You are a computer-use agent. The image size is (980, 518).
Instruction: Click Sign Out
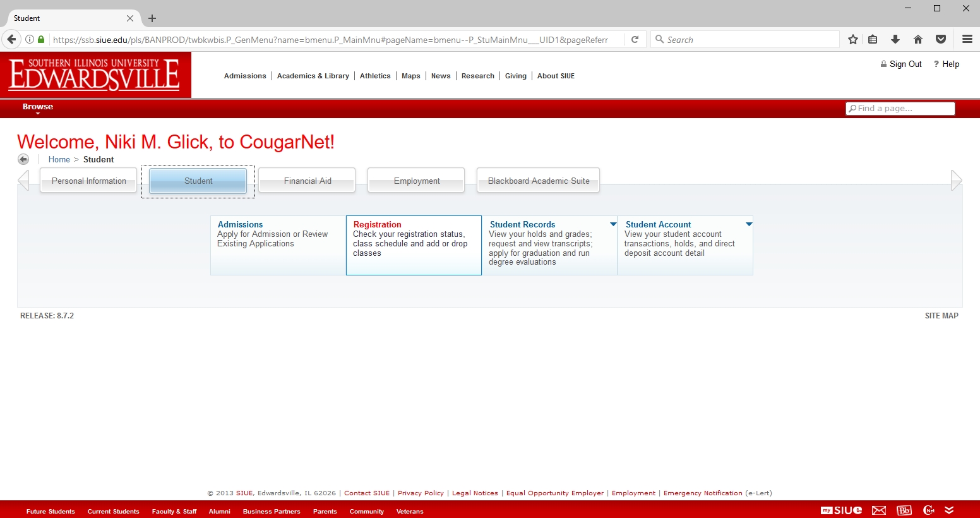tap(905, 64)
